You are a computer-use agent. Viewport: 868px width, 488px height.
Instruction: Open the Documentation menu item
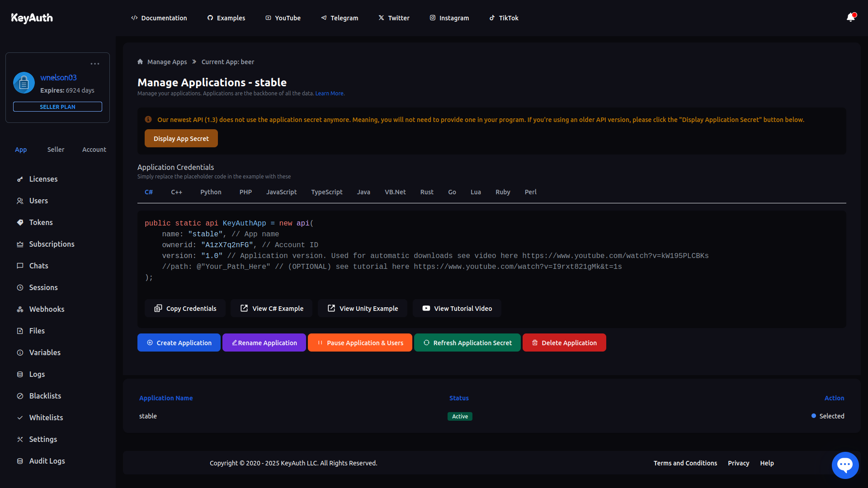click(159, 18)
